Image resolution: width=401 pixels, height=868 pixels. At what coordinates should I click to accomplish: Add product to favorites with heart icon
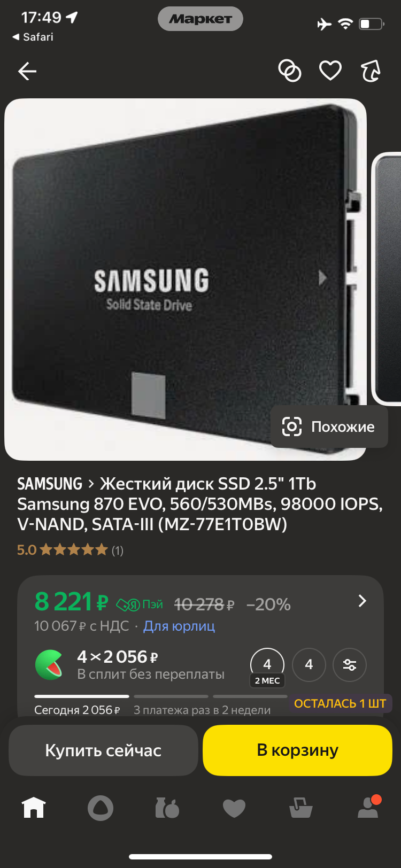tap(330, 71)
